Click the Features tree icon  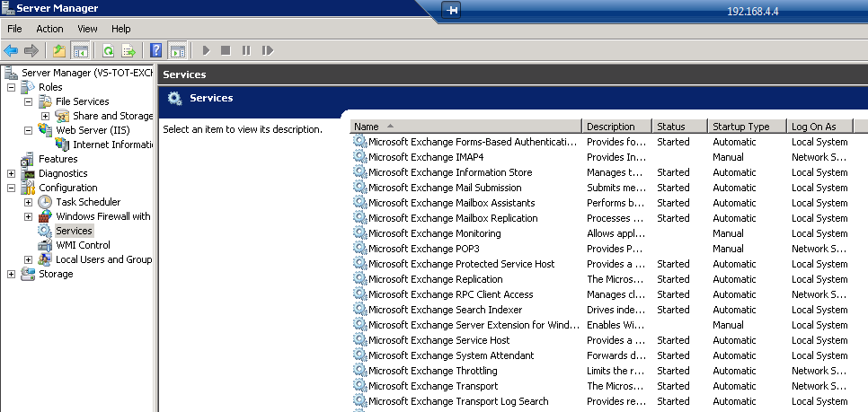click(x=28, y=159)
